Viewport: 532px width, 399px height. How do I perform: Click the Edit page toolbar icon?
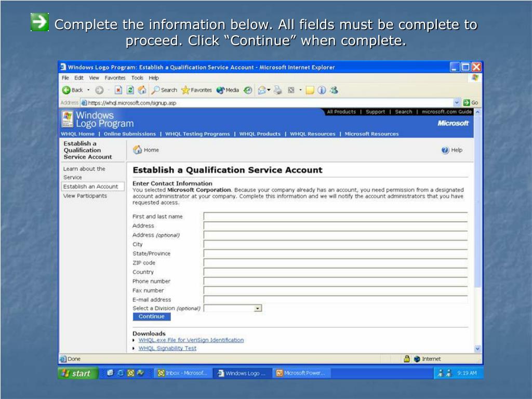tap(291, 90)
